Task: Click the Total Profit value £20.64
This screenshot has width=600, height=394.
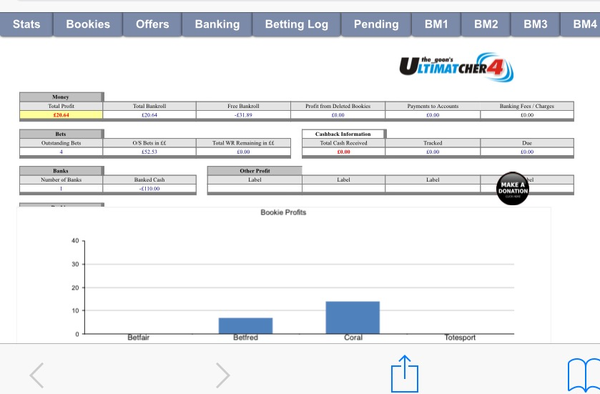Action: click(x=61, y=115)
